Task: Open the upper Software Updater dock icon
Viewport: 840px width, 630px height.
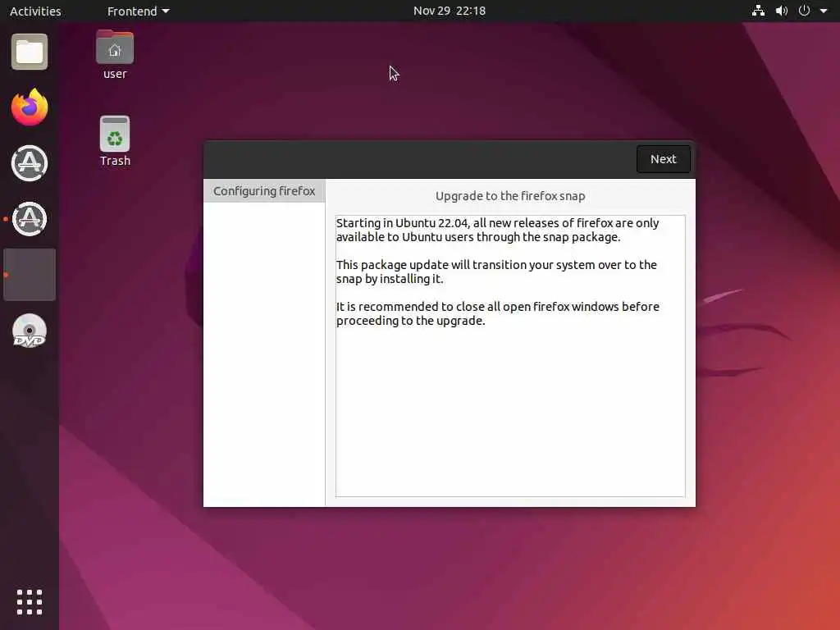Action: (x=30, y=163)
